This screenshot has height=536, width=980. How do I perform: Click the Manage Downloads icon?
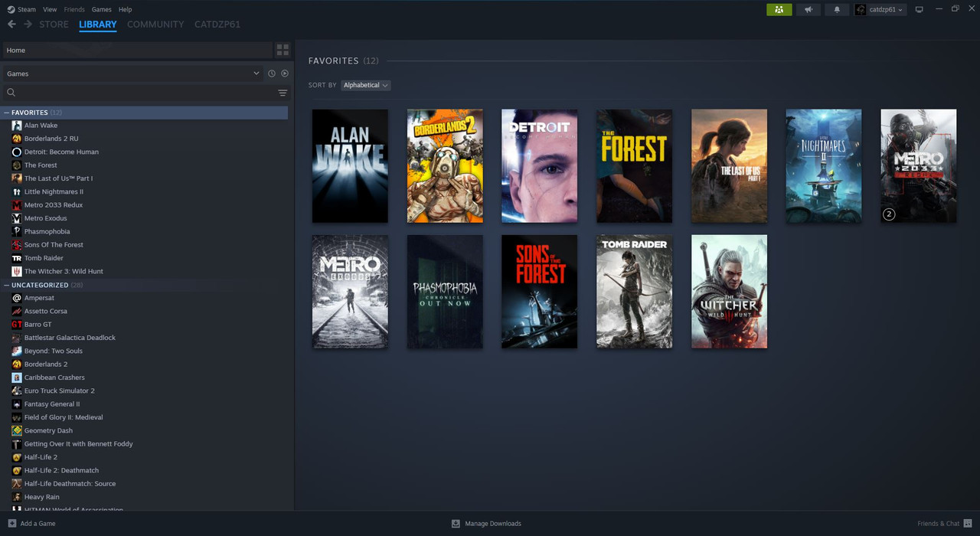click(456, 523)
